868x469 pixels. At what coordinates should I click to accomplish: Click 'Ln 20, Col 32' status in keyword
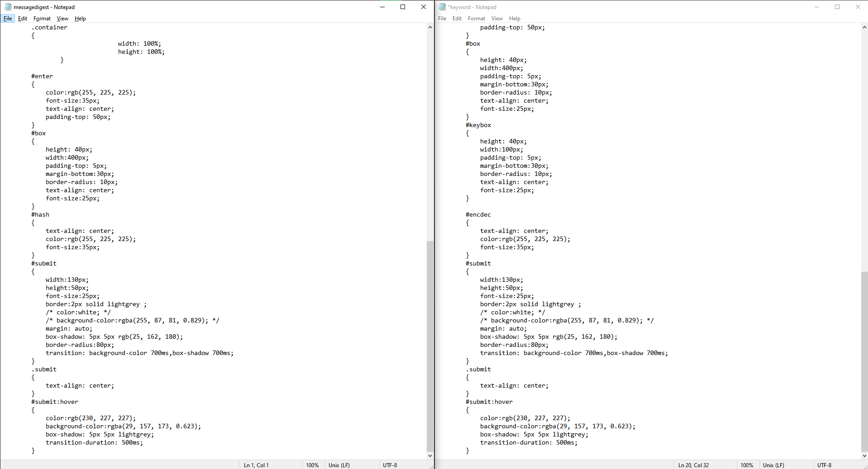pos(693,465)
